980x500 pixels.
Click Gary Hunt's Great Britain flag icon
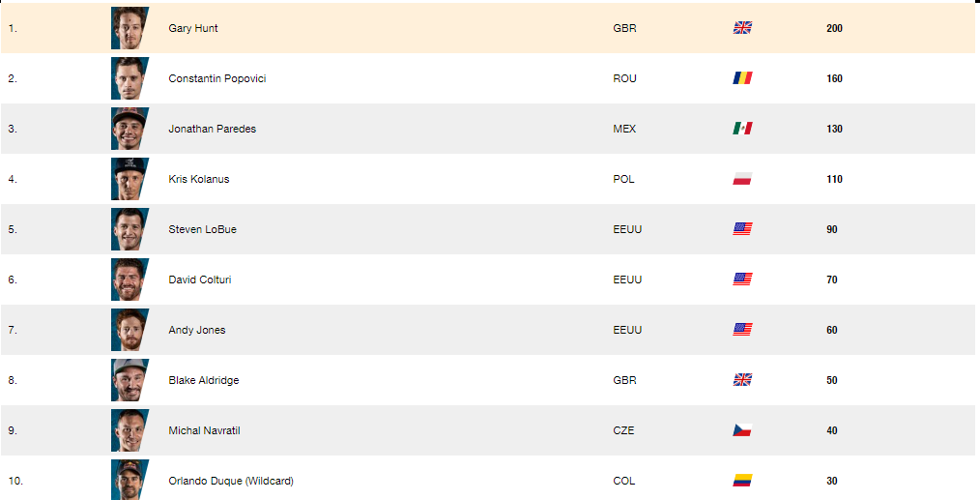click(742, 27)
